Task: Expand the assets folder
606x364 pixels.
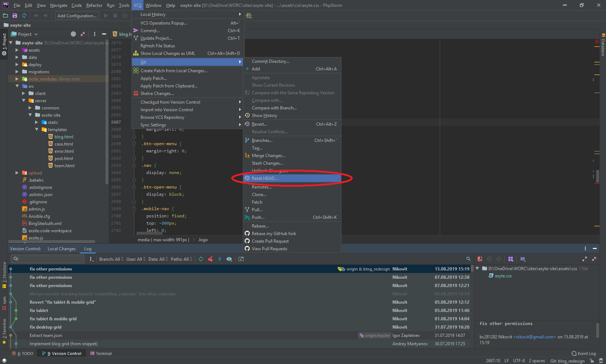Action: pos(17,50)
